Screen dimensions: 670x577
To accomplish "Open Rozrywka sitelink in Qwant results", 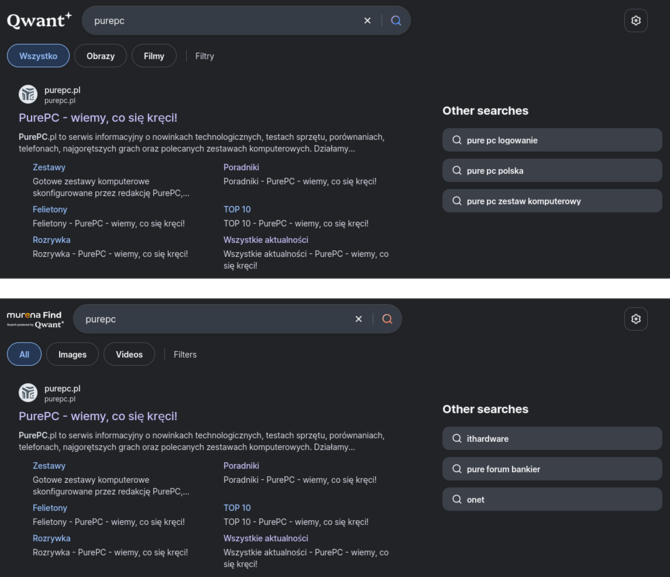I will point(52,240).
